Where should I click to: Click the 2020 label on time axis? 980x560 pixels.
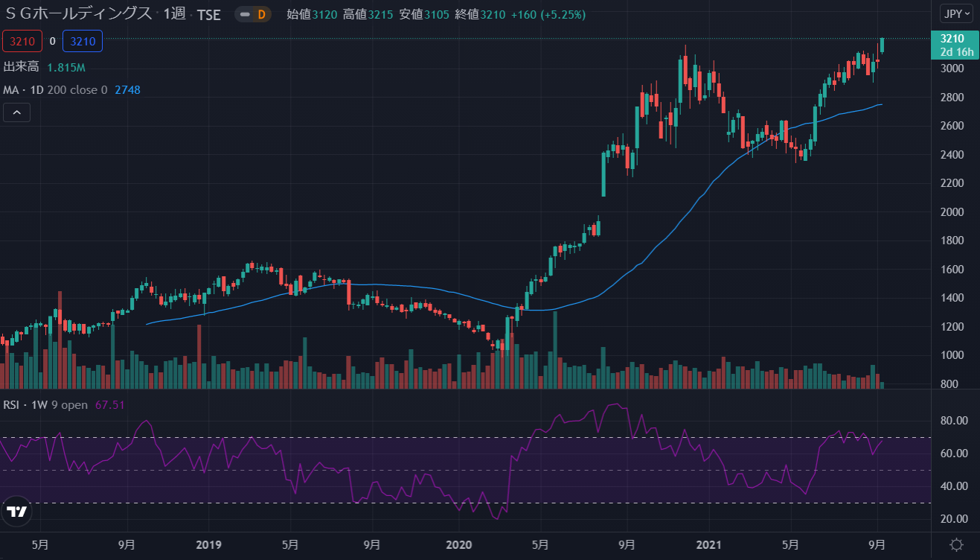[x=459, y=544]
